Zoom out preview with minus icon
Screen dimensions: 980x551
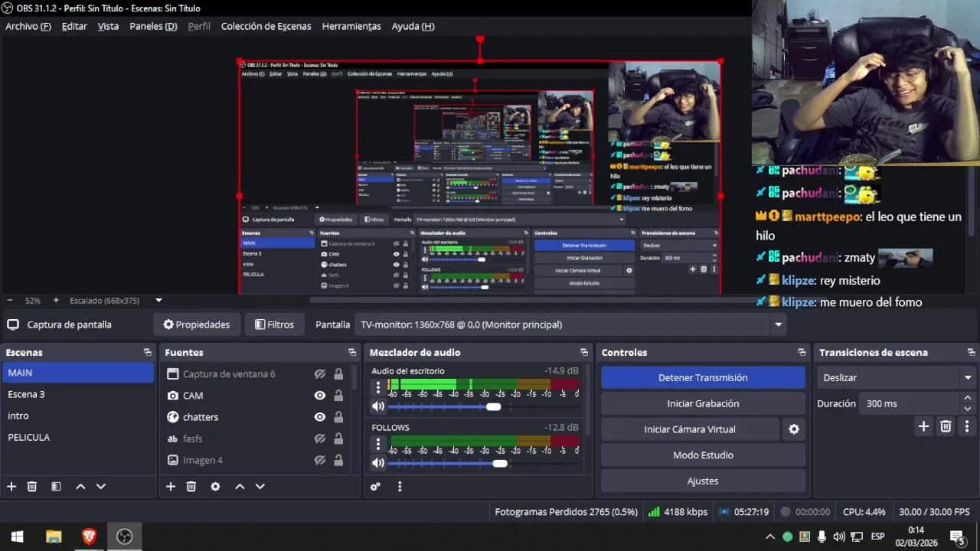pos(9,301)
